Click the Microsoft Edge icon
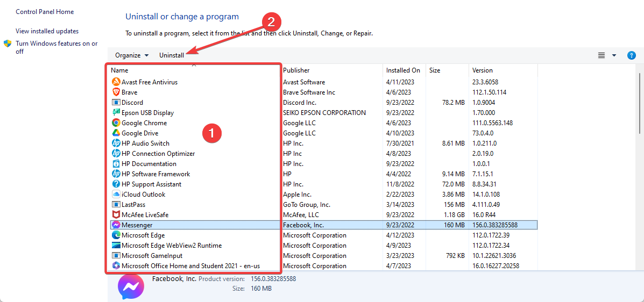644x302 pixels. click(116, 235)
